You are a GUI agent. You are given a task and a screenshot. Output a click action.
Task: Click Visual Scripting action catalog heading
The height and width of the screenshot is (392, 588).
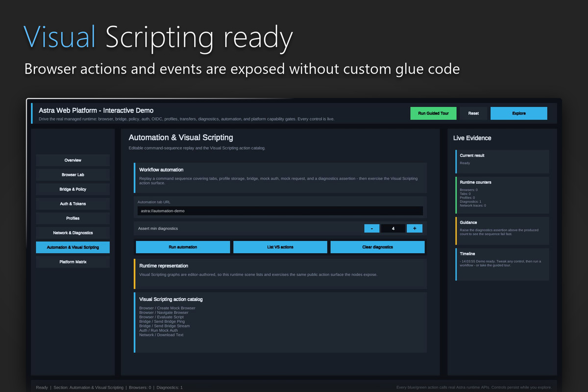[171, 299]
